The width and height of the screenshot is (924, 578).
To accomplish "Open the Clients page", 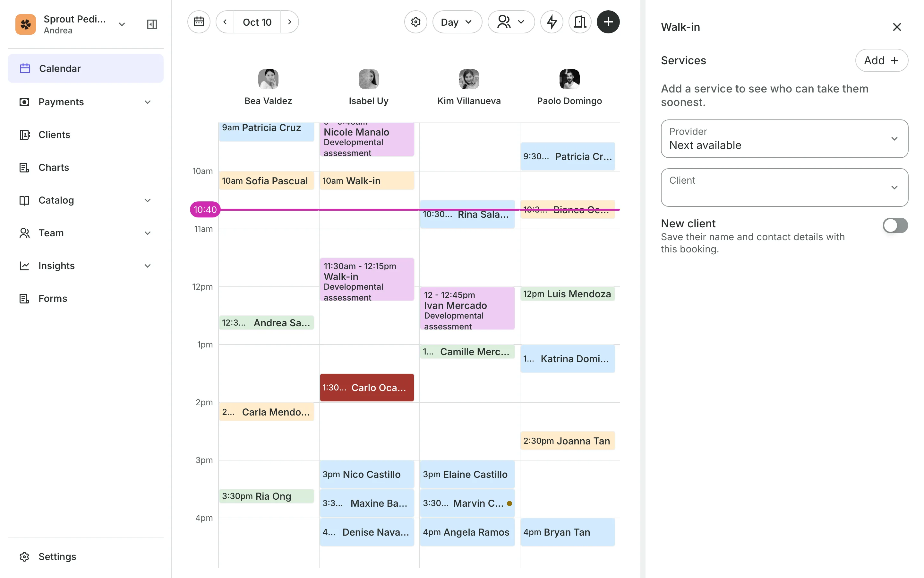I will (86, 135).
